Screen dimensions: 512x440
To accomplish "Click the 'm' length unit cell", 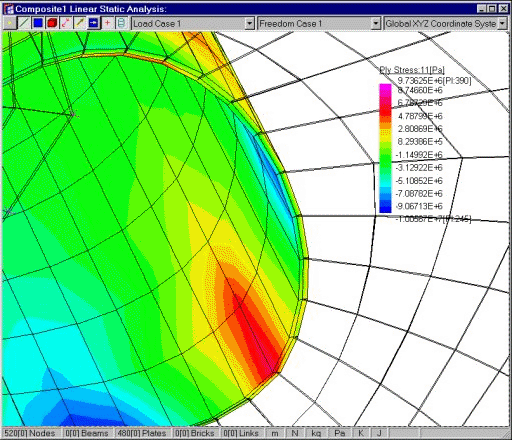I will pos(275,433).
